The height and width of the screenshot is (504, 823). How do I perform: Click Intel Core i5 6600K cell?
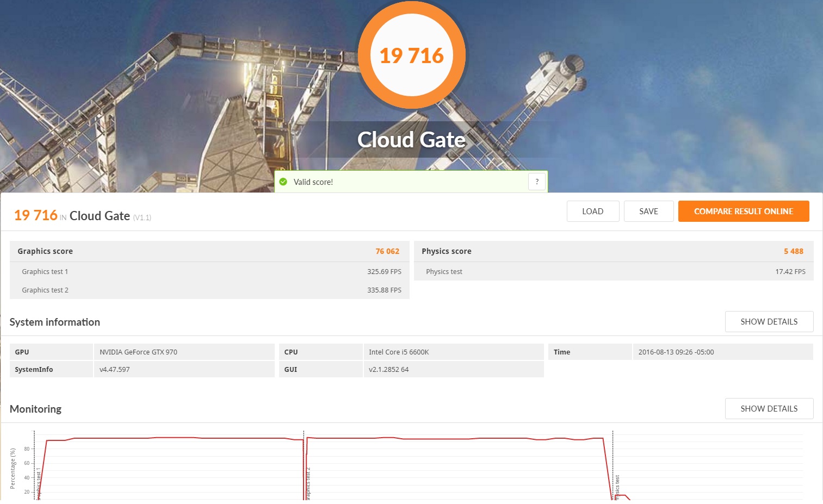[x=454, y=352]
